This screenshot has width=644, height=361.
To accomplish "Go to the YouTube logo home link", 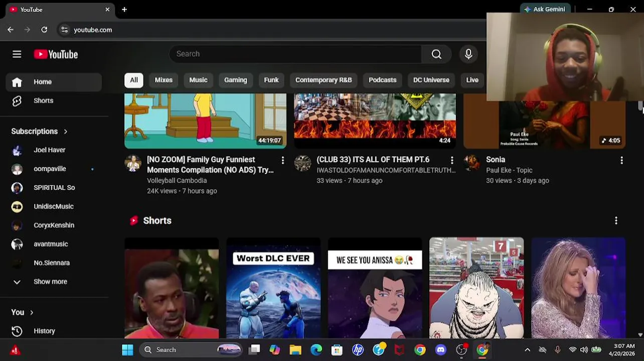I will 56,54.
